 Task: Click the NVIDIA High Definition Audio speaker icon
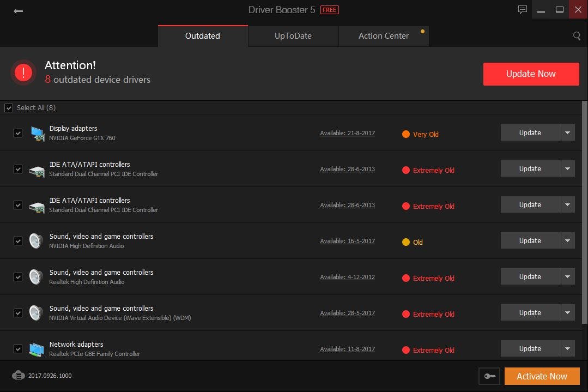[x=36, y=241]
